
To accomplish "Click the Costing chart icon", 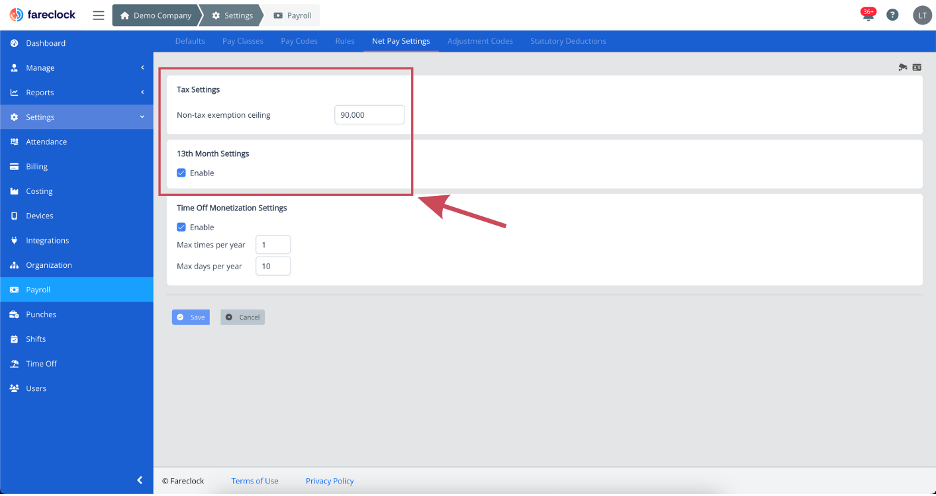I will [14, 192].
